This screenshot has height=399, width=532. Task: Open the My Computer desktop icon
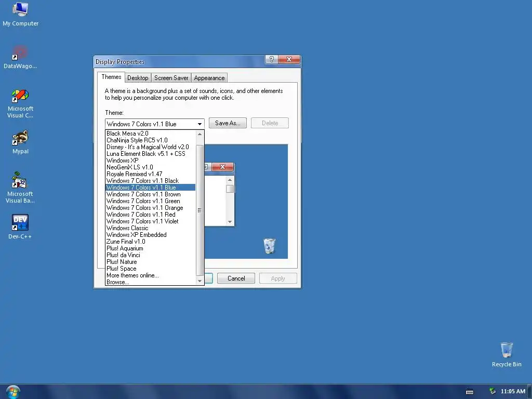tap(20, 14)
